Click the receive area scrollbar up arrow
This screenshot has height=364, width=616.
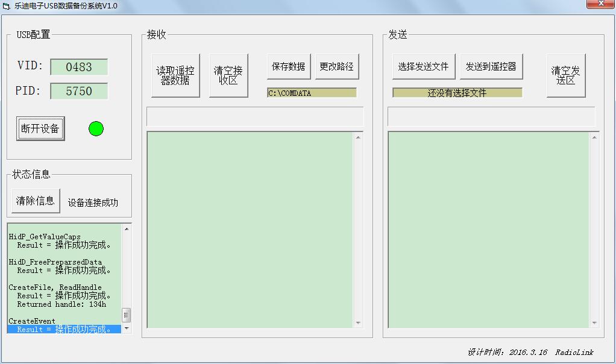tap(358, 137)
